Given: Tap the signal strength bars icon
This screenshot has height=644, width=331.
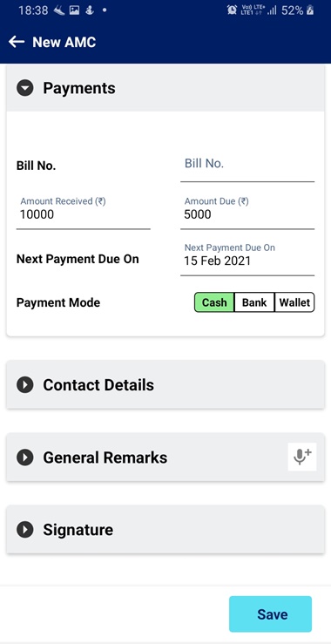Looking at the screenshot, I should point(272,10).
